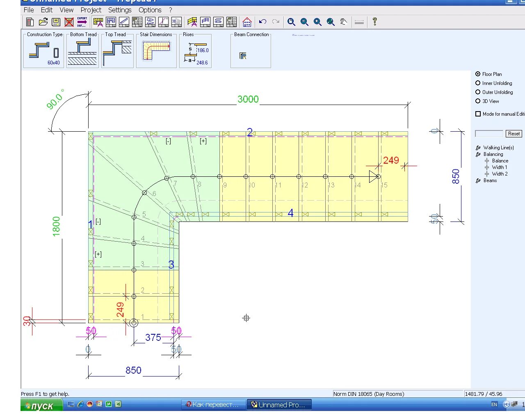Click the zoom window magnifier icon

tap(291, 22)
